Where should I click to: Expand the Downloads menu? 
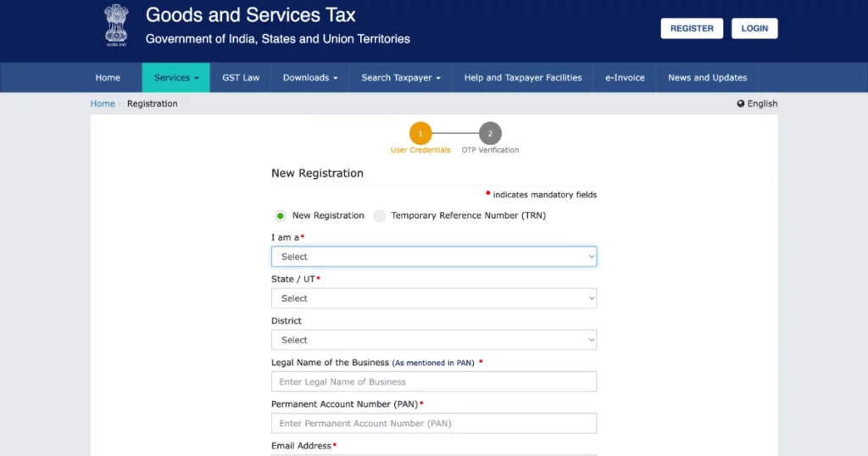point(310,77)
